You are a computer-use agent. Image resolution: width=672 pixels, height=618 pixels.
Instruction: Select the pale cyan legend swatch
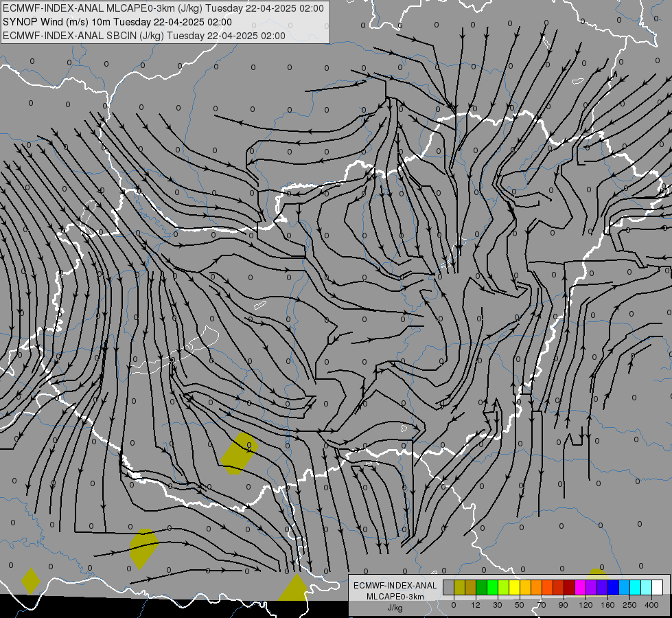647,588
